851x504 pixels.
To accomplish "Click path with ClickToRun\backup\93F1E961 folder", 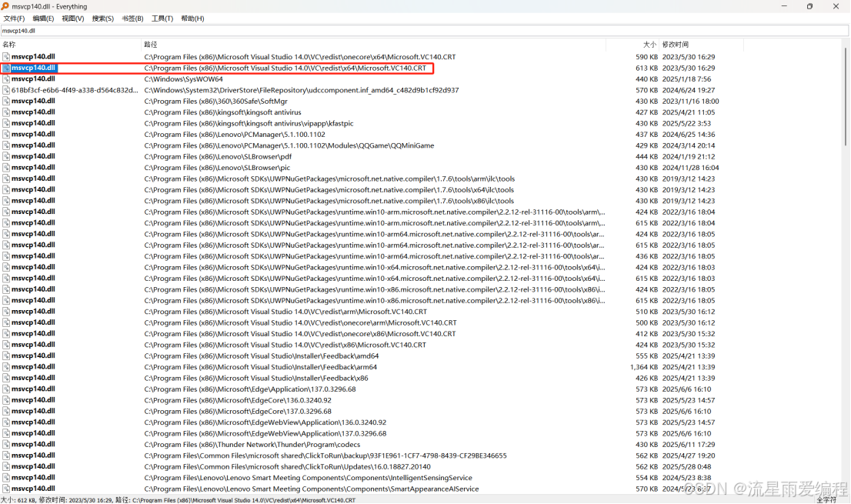I will point(325,456).
